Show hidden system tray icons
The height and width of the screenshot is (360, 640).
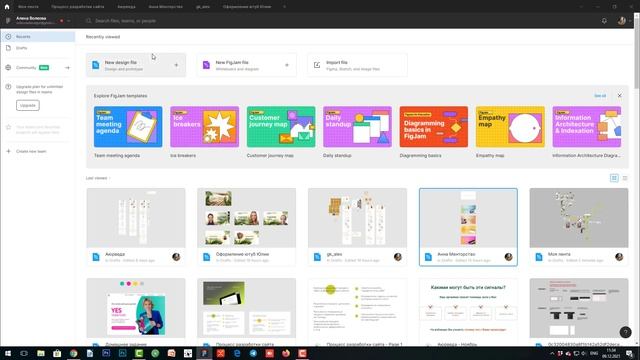(x=552, y=353)
